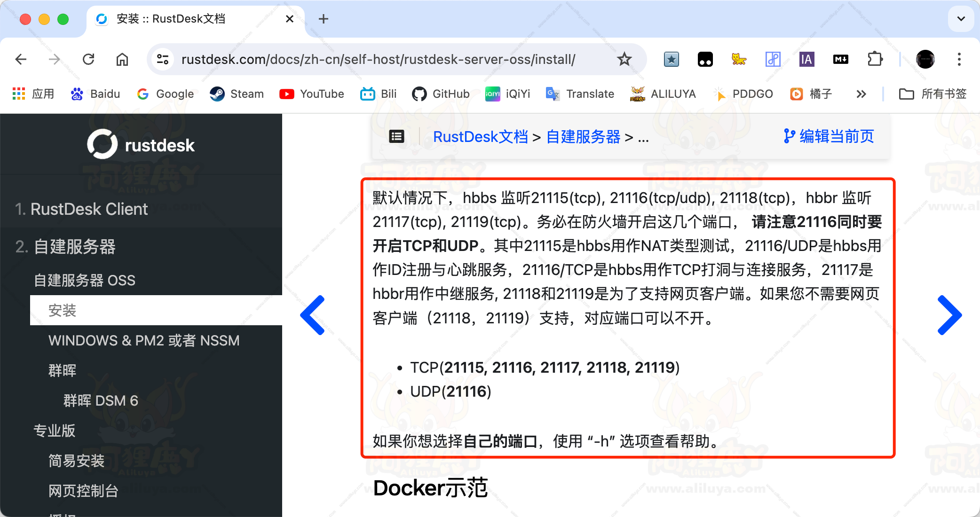Click the Docker示范 heading
980x517 pixels.
coord(430,488)
